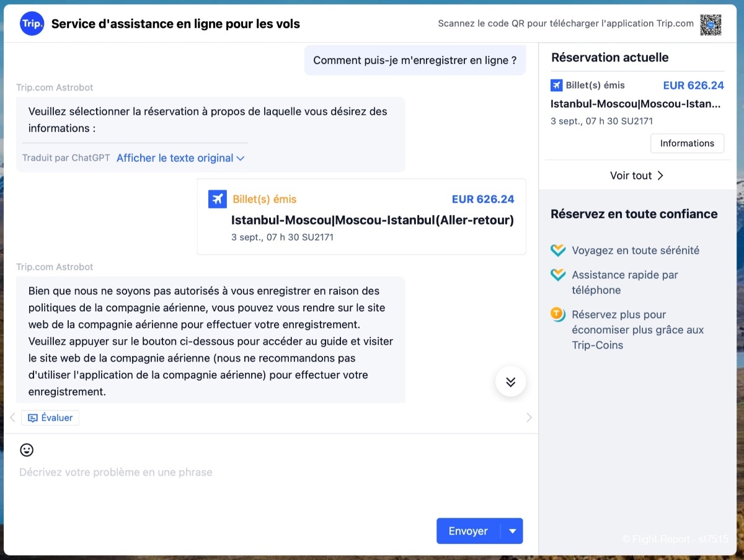This screenshot has height=560, width=744.
Task: Click "3 sept., 07 h 30 SU2171" on chat card
Action: click(x=283, y=237)
